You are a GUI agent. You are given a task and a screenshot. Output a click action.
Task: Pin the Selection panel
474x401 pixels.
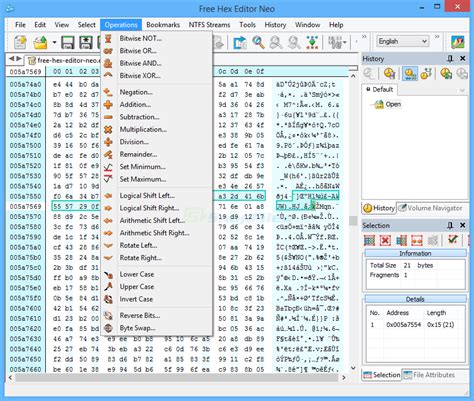click(450, 225)
